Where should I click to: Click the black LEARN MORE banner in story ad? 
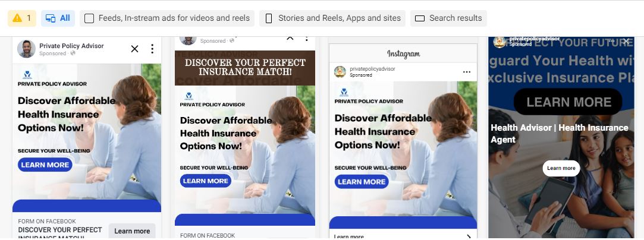tap(568, 102)
